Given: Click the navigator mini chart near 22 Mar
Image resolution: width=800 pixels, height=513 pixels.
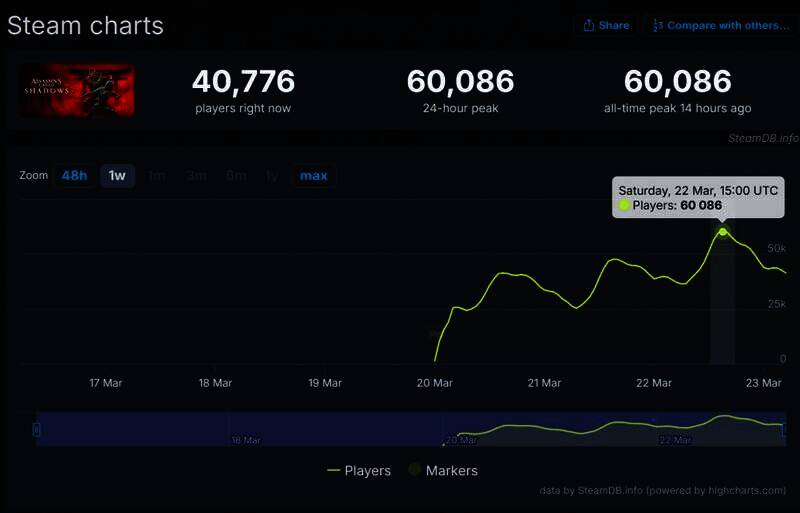Looking at the screenshot, I should click(x=675, y=428).
